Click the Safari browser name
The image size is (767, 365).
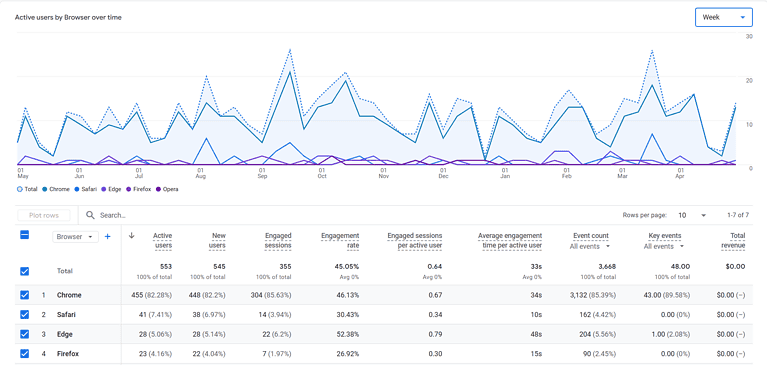point(66,315)
